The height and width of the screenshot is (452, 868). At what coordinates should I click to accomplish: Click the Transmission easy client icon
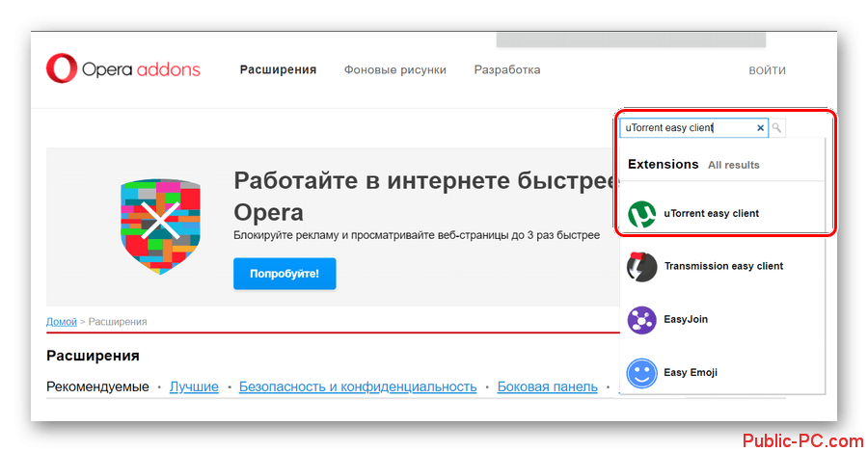[x=641, y=266]
